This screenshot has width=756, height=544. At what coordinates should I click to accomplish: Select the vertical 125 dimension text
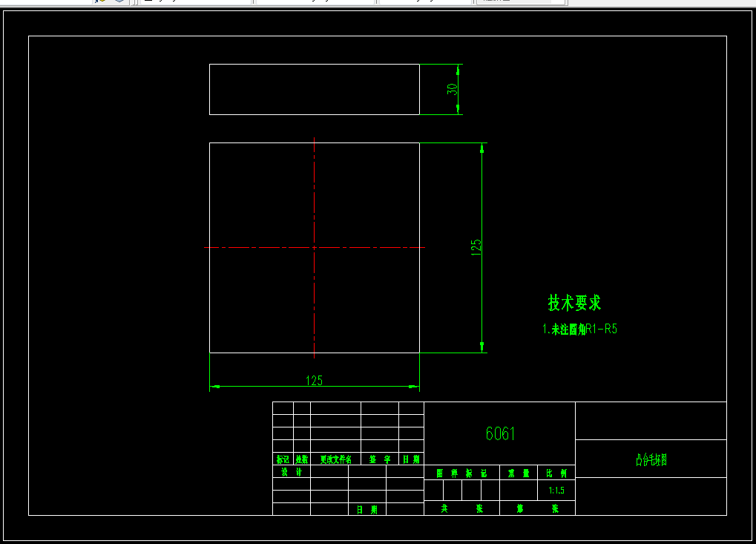click(x=476, y=247)
